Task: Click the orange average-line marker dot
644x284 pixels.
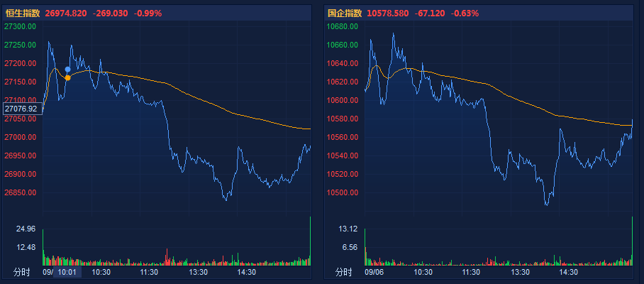Action: 68,77
